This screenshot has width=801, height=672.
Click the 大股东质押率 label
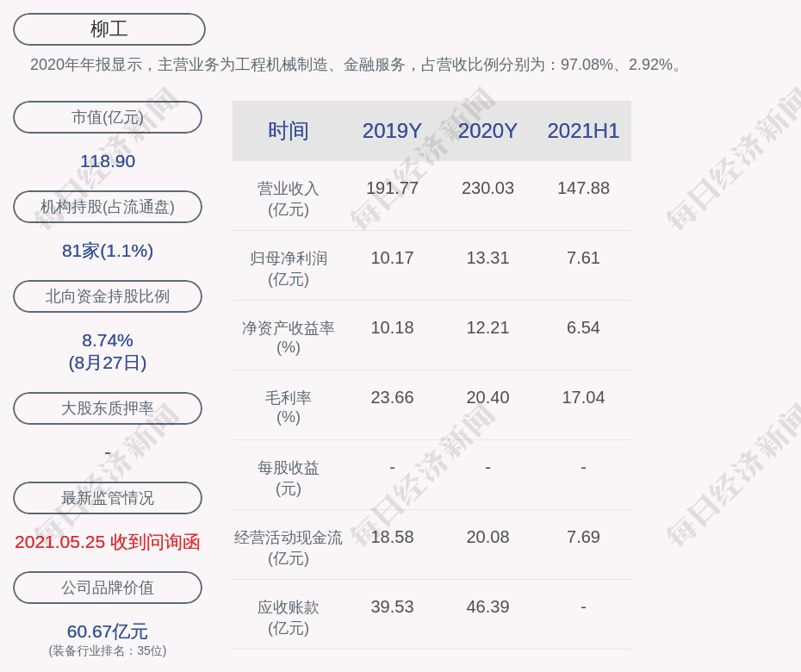point(108,408)
